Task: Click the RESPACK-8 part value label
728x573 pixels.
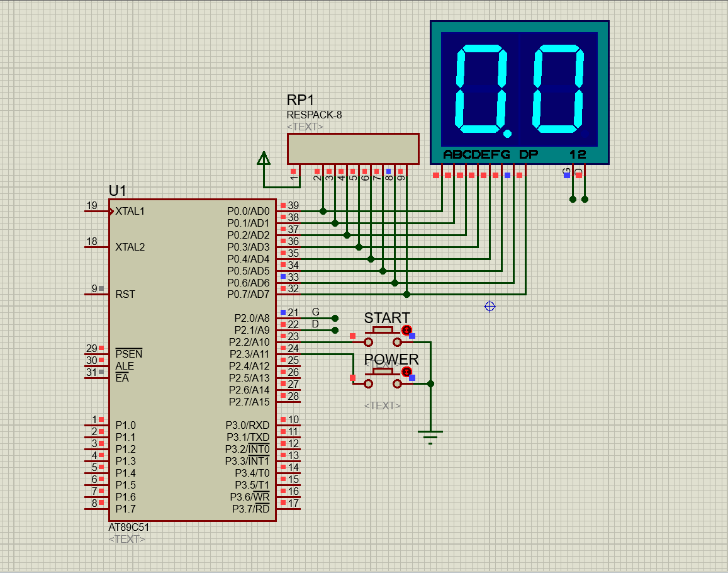Action: 315,115
